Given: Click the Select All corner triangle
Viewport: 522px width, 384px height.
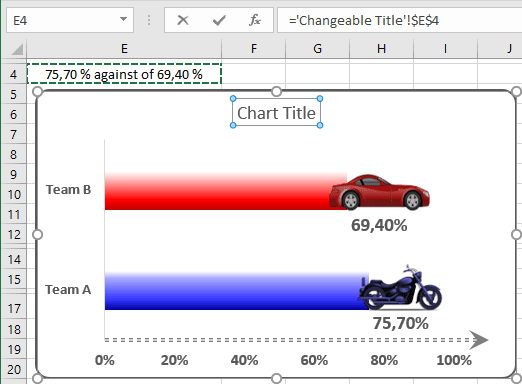Looking at the screenshot, I should 17,49.
